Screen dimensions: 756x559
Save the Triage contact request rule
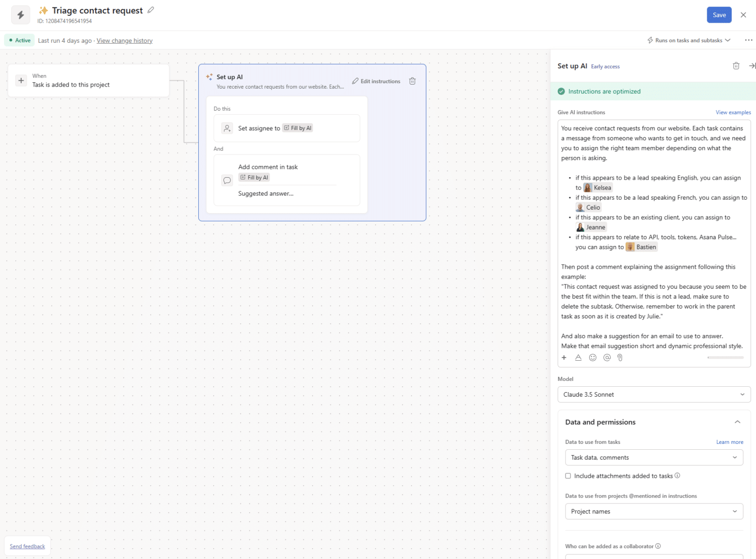(719, 15)
